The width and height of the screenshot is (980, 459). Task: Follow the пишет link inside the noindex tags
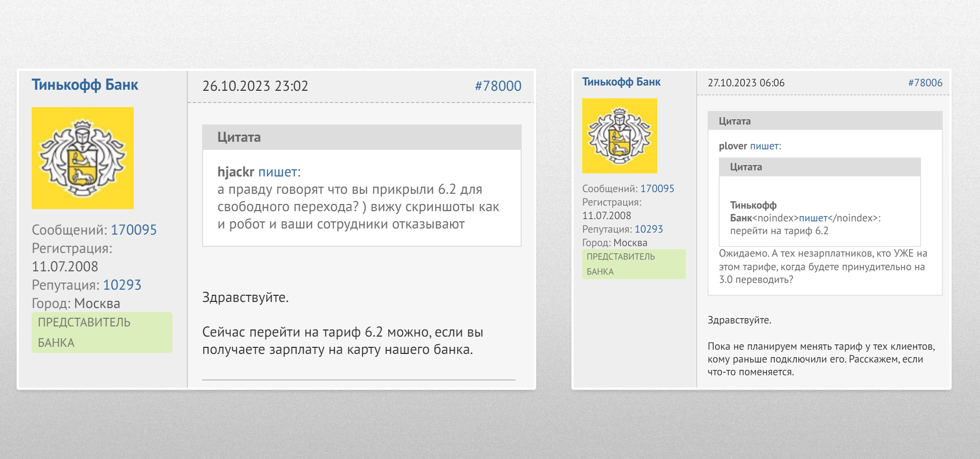pyautogui.click(x=813, y=218)
